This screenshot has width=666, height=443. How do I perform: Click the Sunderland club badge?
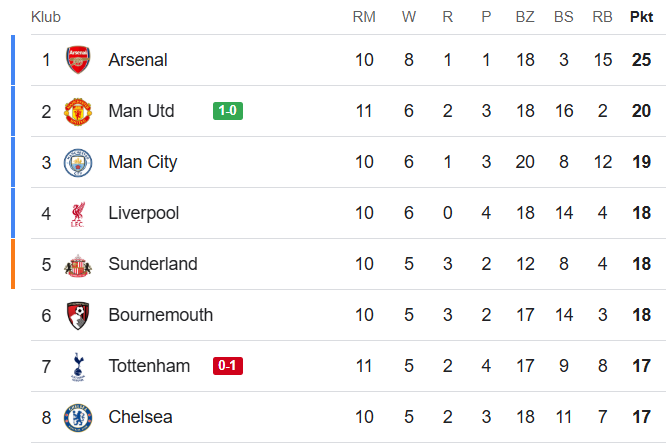tap(77, 264)
